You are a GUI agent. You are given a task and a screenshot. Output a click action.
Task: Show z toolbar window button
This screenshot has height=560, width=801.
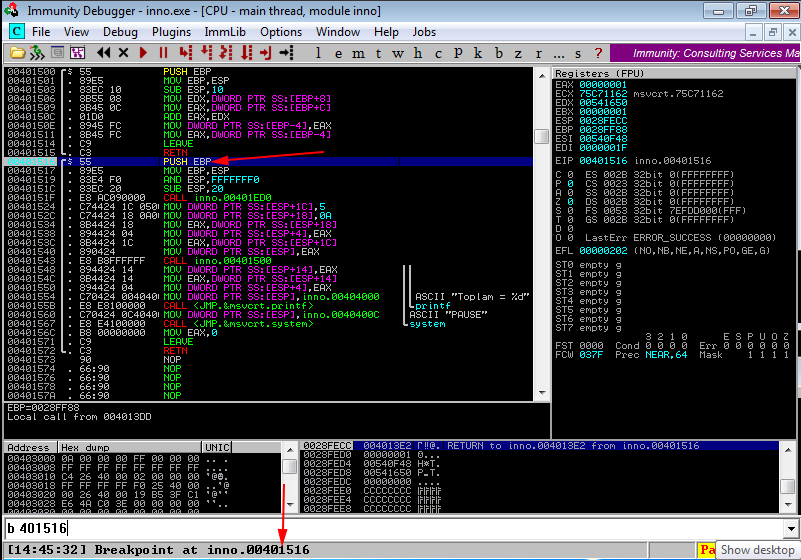[x=518, y=54]
